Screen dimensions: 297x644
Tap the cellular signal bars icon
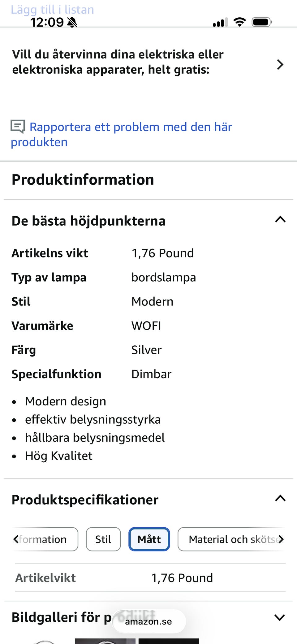(x=220, y=22)
